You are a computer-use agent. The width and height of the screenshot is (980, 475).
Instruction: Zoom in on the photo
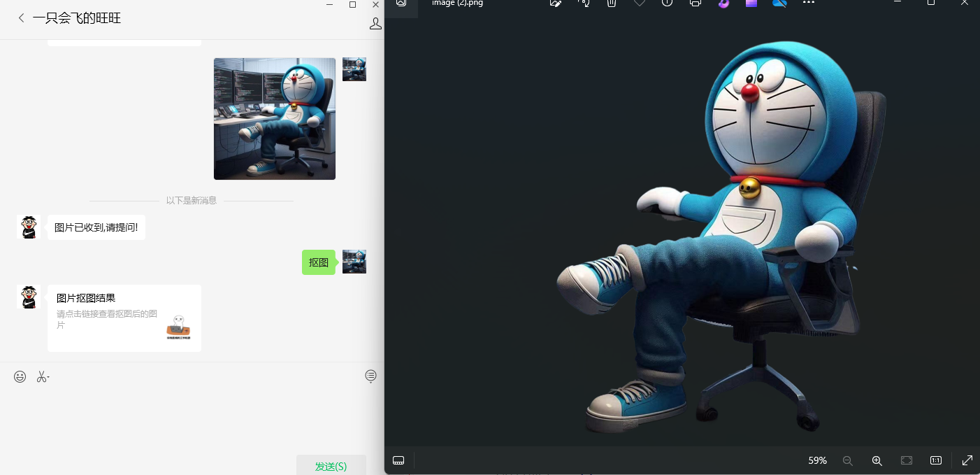click(x=877, y=460)
